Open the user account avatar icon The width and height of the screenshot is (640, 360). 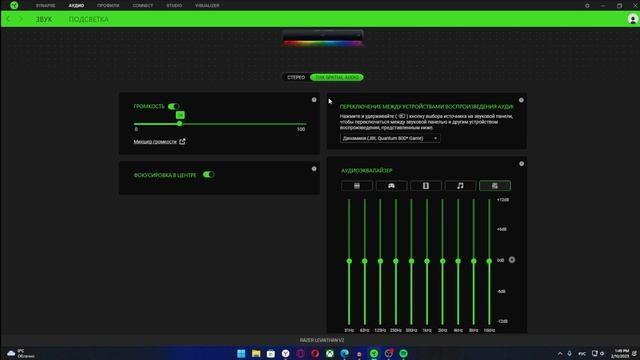[633, 19]
